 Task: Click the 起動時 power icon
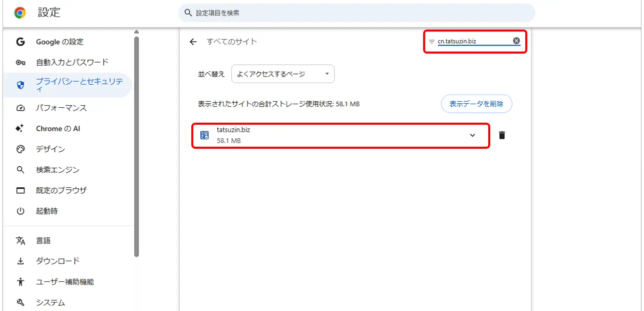point(21,211)
